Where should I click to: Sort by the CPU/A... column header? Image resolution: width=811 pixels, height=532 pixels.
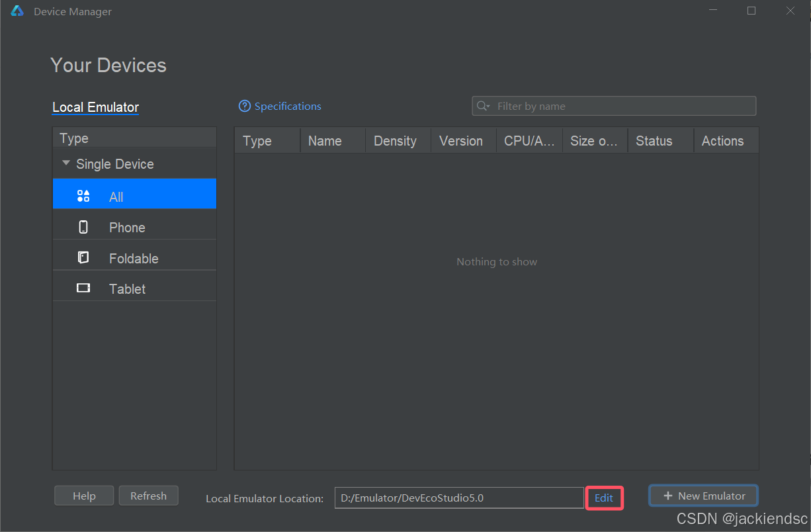[529, 140]
